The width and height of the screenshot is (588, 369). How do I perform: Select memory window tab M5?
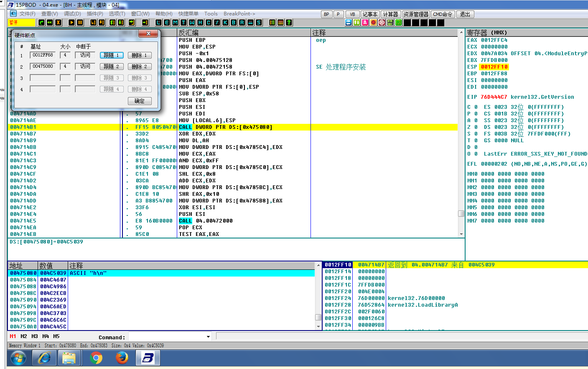(56, 336)
